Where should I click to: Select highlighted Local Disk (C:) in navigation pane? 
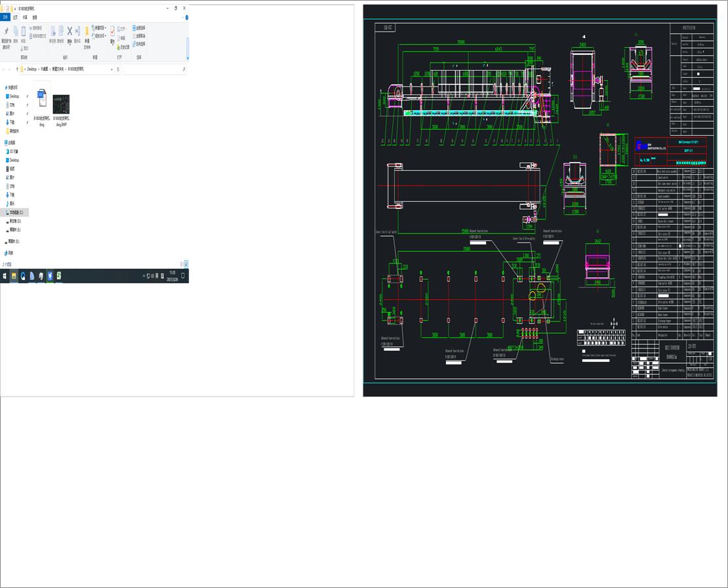point(15,212)
